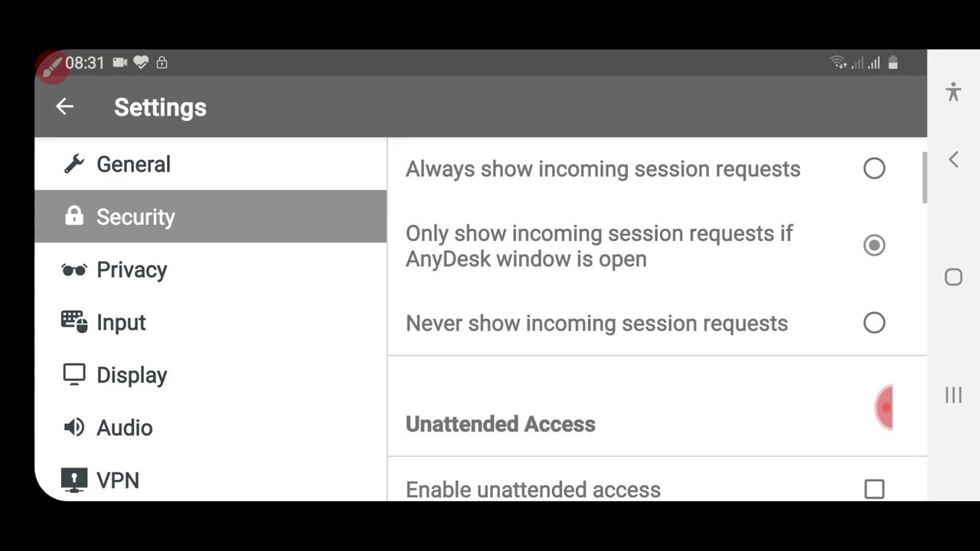The image size is (980, 551).
Task: Click the settings panel scrollbar
Action: [x=925, y=178]
